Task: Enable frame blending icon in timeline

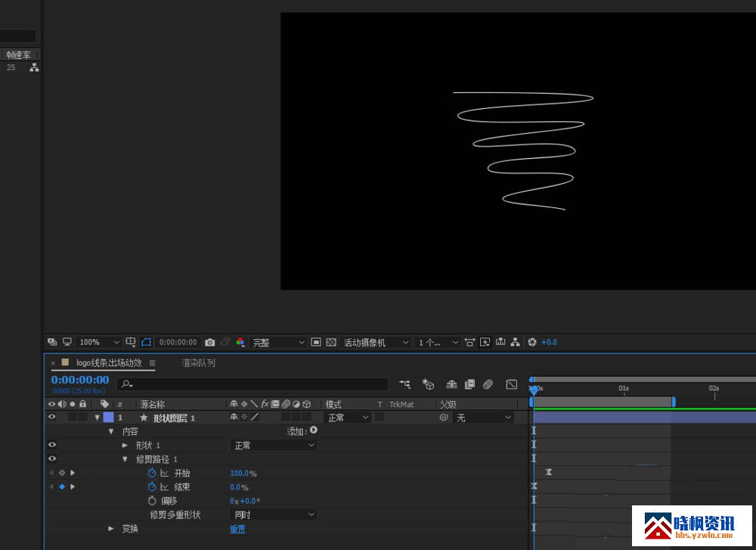Action: 469,384
